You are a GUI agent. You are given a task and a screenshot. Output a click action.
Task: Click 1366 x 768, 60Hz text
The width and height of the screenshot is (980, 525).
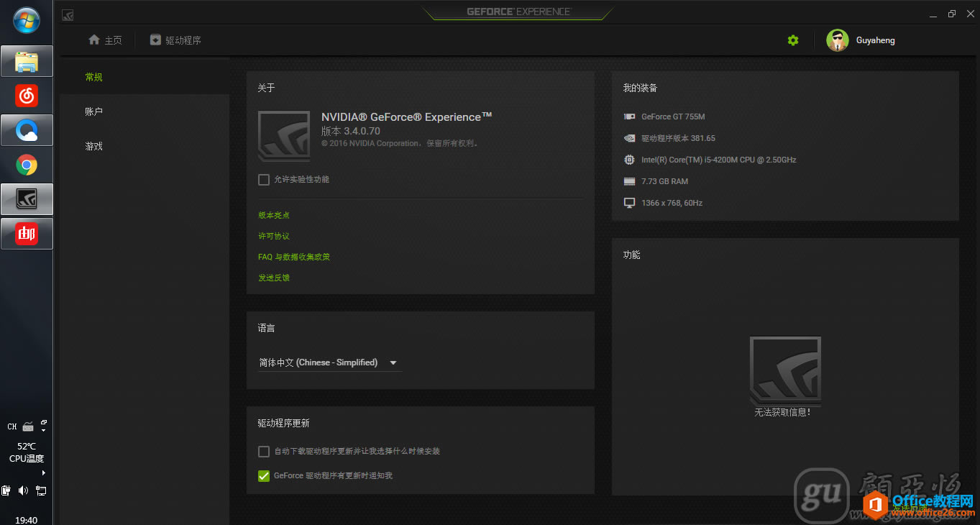coord(672,203)
